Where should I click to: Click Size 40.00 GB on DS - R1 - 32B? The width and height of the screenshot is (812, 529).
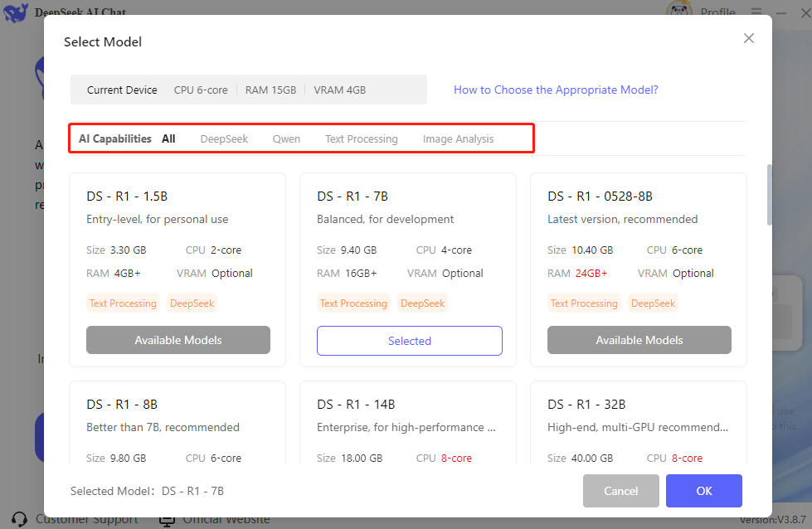[x=580, y=458]
